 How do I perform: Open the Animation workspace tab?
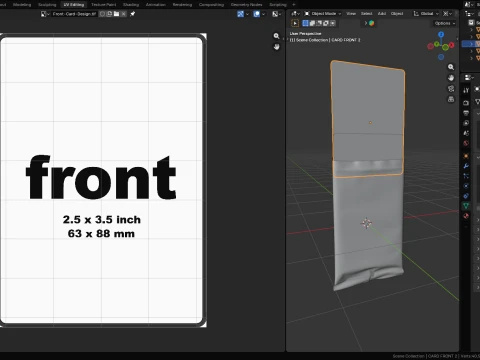[x=156, y=5]
